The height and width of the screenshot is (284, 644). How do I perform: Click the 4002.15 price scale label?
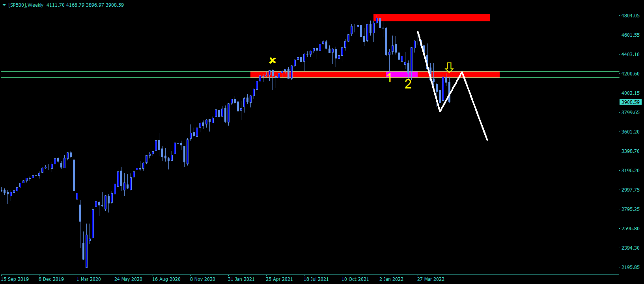[630, 93]
